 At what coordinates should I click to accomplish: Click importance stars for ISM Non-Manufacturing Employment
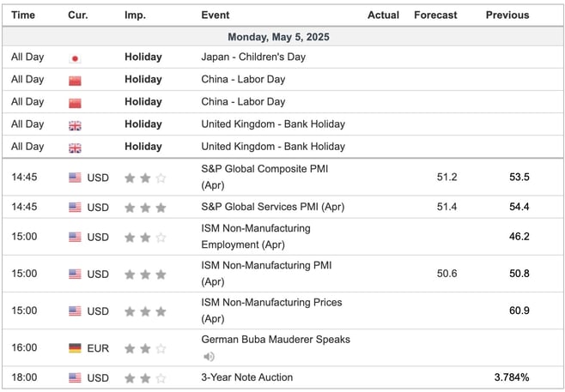point(145,238)
